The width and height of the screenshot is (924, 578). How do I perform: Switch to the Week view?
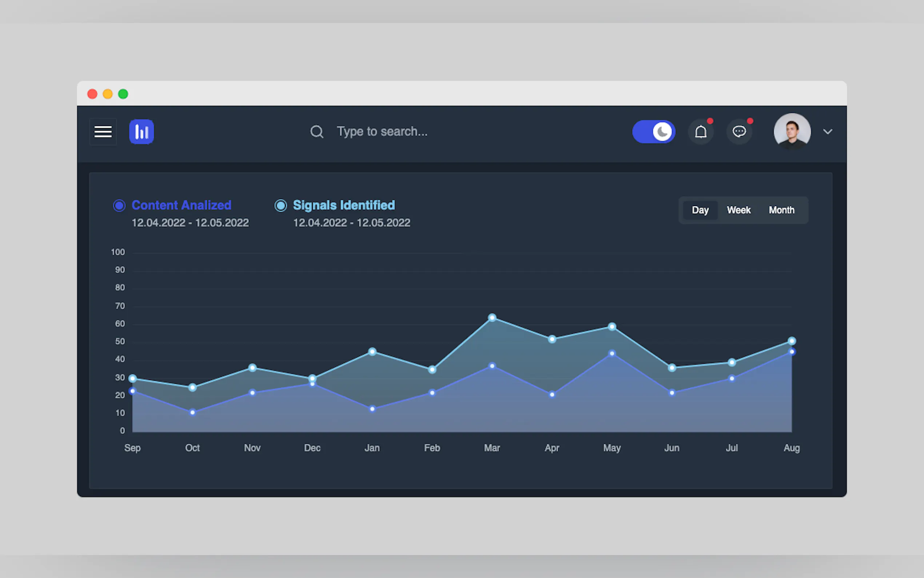[738, 210]
